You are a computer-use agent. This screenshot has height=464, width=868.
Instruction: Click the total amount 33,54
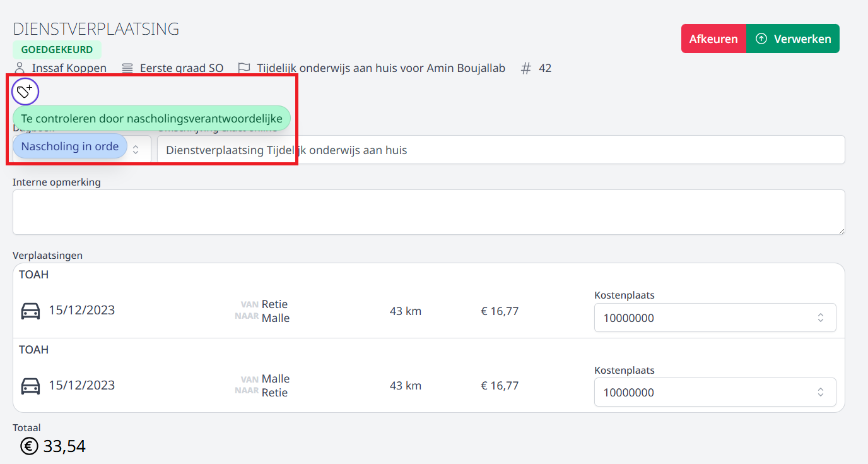pyautogui.click(x=64, y=446)
